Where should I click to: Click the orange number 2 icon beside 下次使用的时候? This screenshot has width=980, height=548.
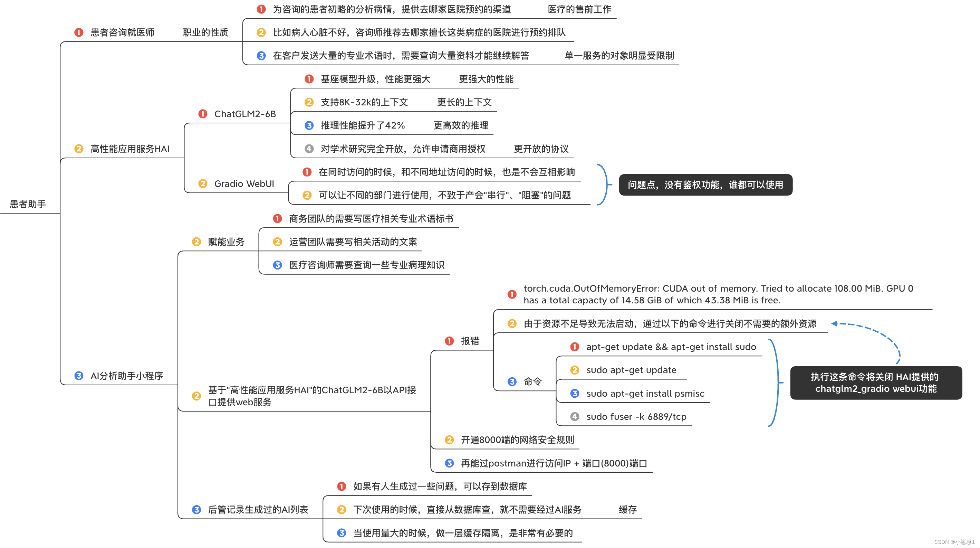[342, 510]
